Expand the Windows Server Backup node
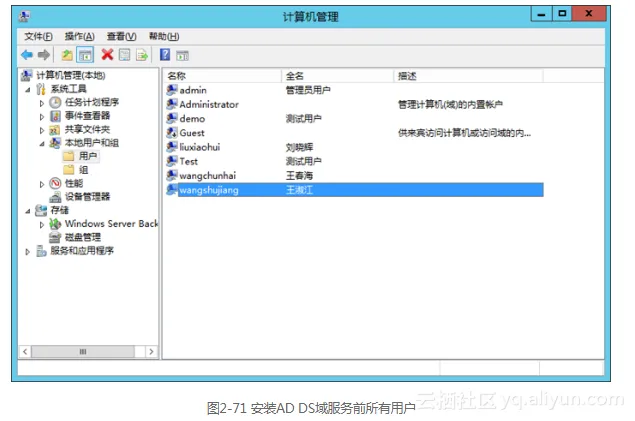This screenshot has height=421, width=635. click(42, 225)
